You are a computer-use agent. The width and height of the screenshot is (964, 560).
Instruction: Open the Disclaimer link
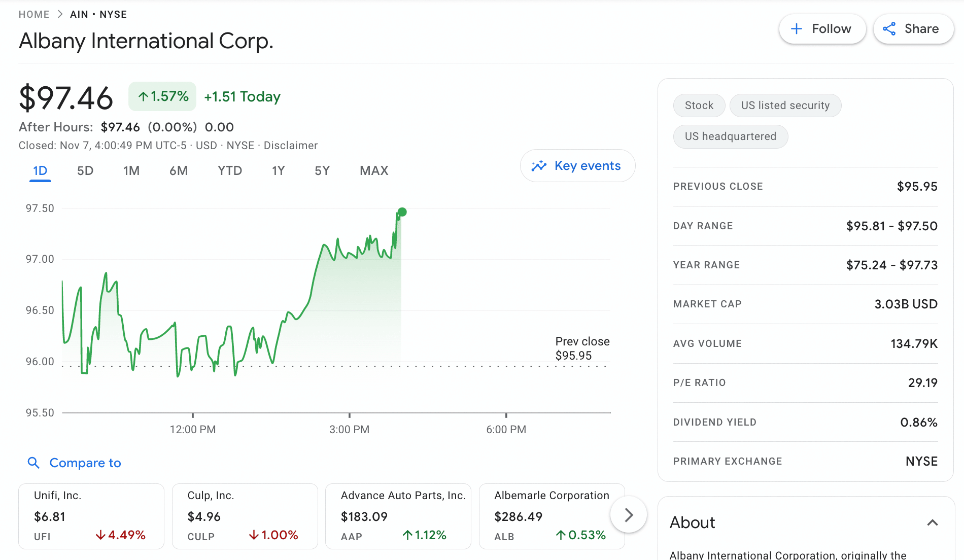tap(291, 146)
